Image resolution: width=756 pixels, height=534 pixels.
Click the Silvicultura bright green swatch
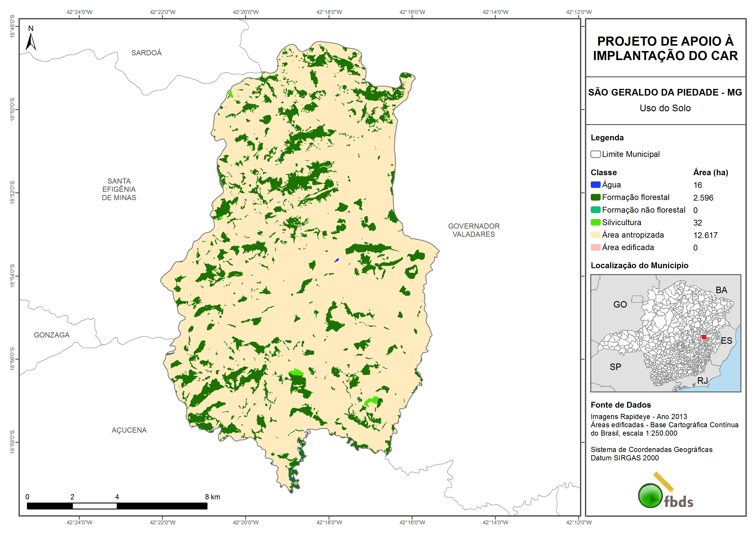click(595, 222)
